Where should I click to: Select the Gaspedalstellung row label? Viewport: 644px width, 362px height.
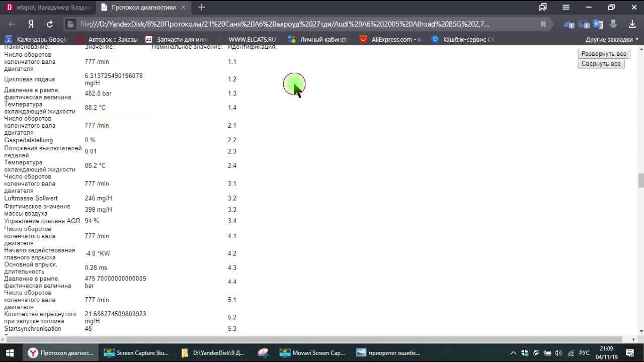(x=29, y=140)
